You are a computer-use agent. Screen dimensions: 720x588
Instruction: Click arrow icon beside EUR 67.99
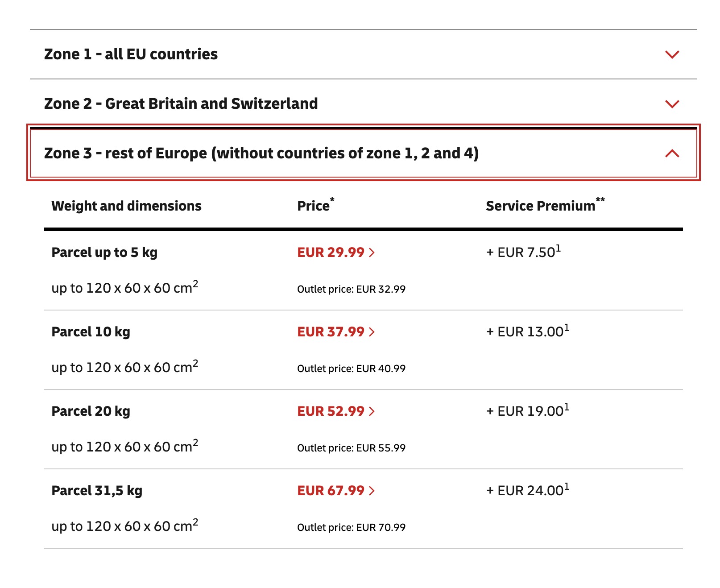click(x=372, y=491)
